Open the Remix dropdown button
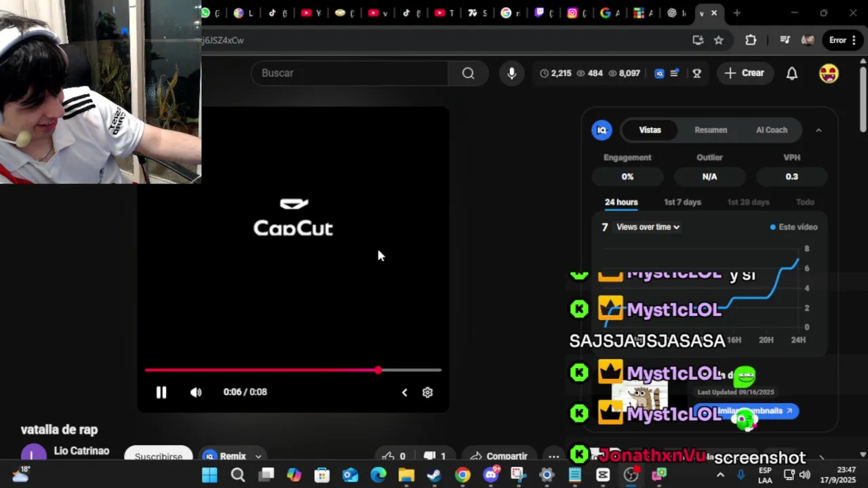This screenshot has height=488, width=868. 233,455
